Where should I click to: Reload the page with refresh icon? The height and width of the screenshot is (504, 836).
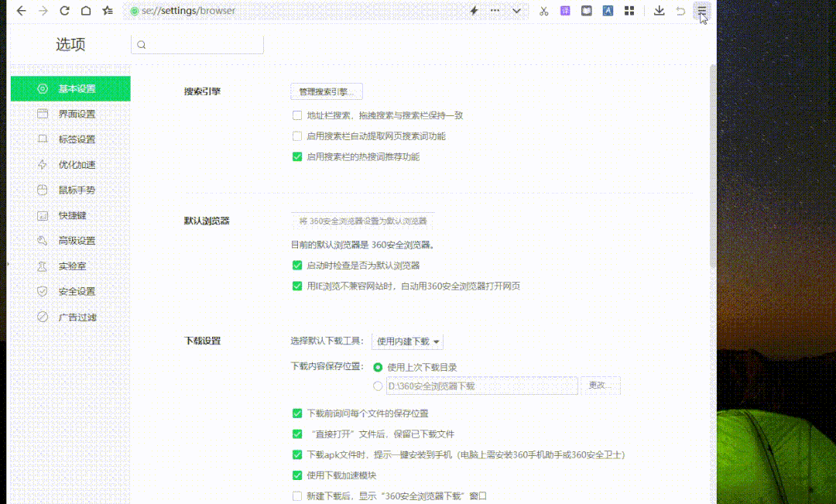(x=64, y=11)
